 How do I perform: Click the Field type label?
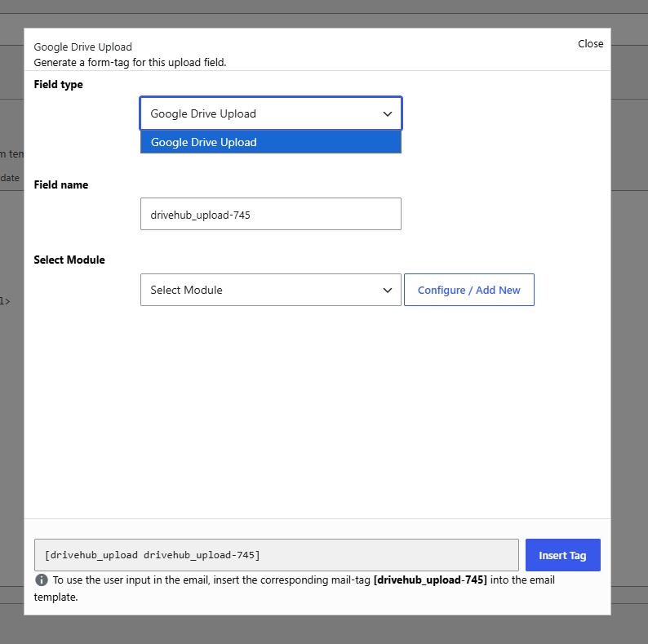pos(58,84)
